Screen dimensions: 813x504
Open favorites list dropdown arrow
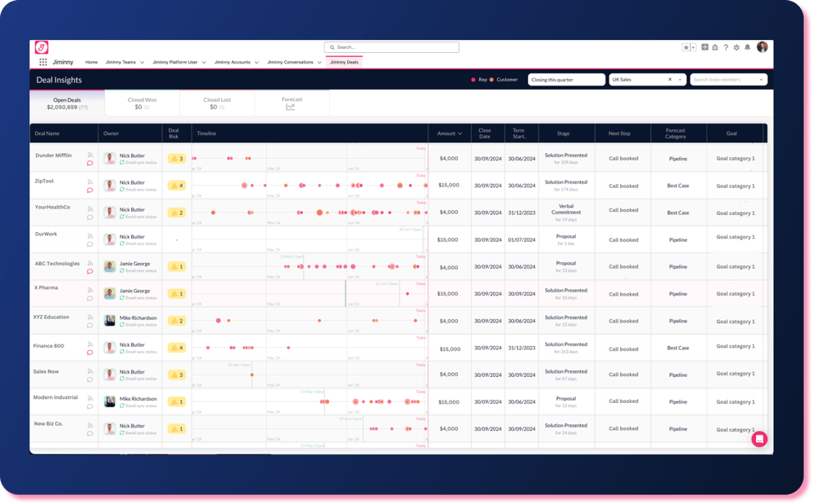click(x=693, y=47)
